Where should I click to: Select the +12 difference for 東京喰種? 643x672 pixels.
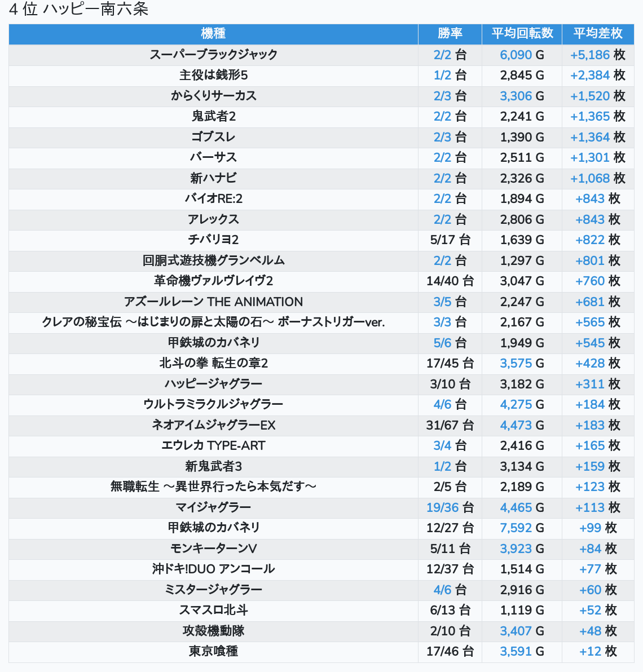pyautogui.click(x=590, y=652)
